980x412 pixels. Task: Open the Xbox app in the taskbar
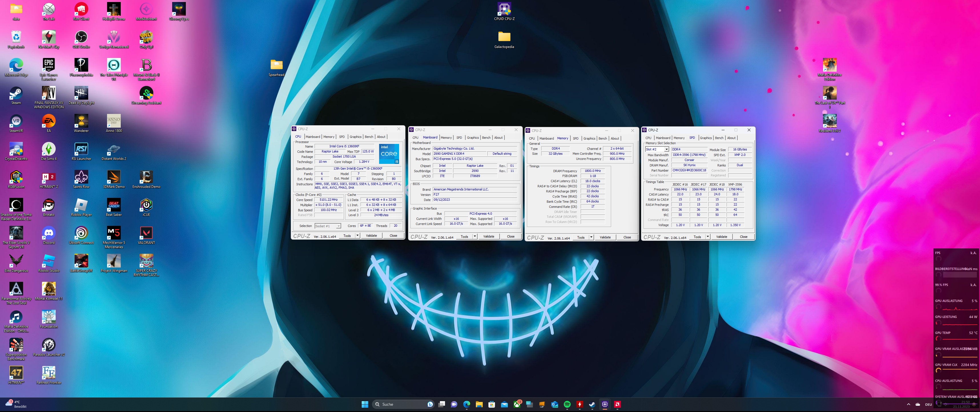click(x=517, y=404)
